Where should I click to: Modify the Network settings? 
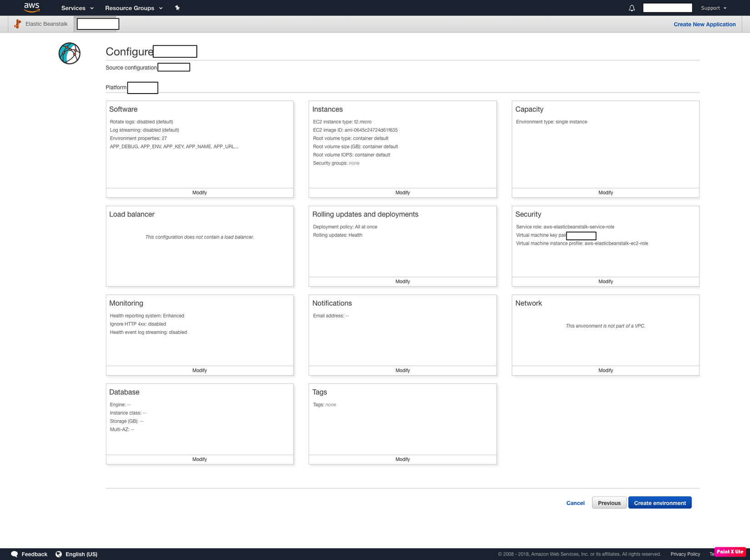[605, 371]
